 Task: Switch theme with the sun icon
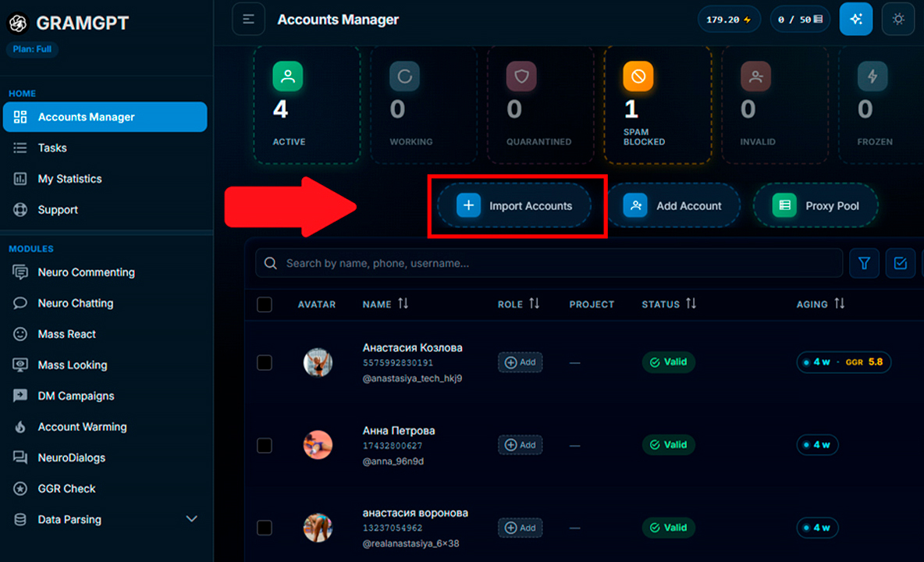pos(898,20)
